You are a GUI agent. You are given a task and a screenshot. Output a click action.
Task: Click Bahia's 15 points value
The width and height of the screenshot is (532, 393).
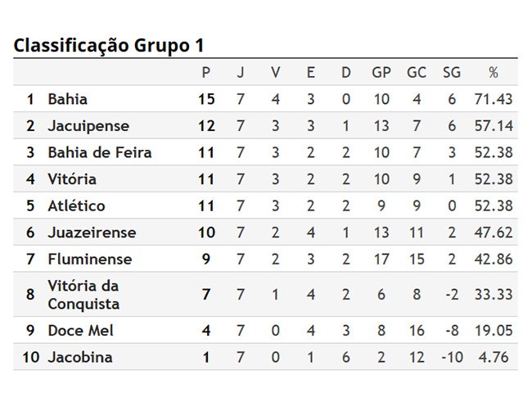tap(206, 99)
